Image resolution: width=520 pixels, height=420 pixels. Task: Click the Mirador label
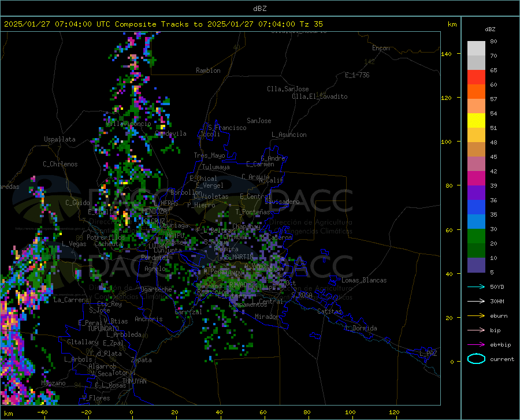click(x=267, y=317)
